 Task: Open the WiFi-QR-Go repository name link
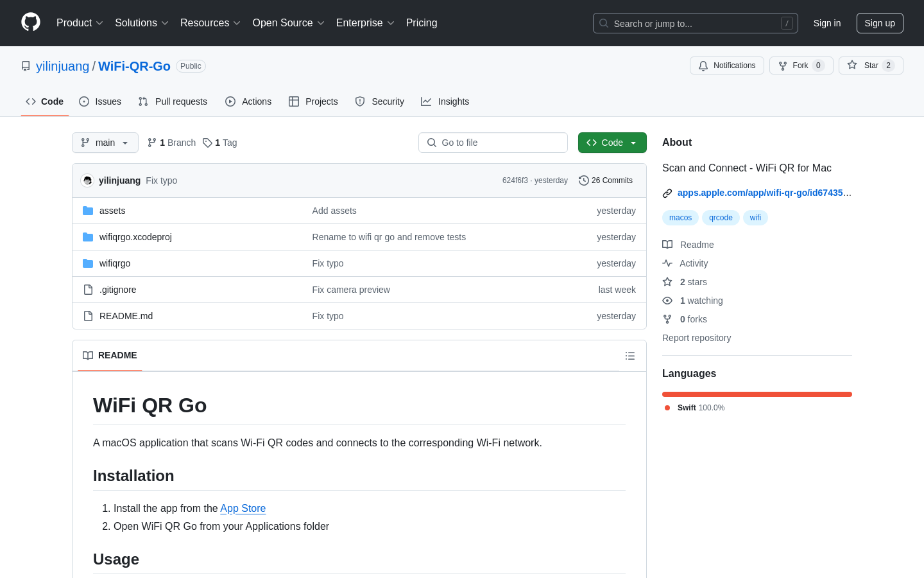134,66
